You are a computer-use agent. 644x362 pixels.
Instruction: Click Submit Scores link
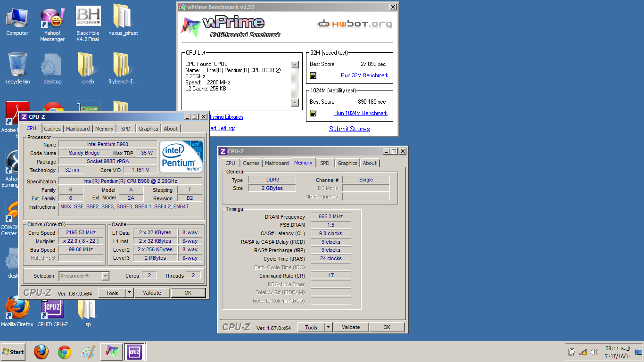(x=349, y=129)
